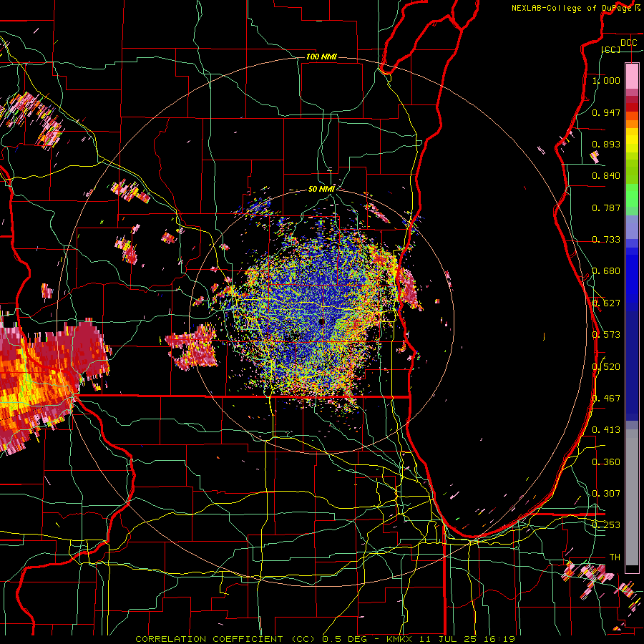
Task: Pick the bright green band above 0.787
Action: point(632,195)
